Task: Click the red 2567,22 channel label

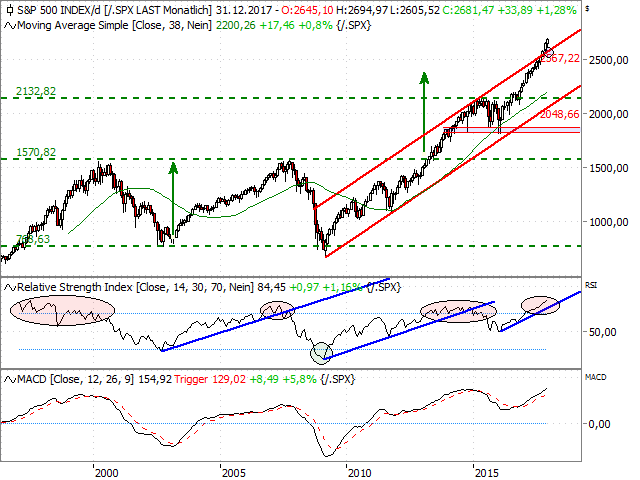Action: tap(562, 58)
